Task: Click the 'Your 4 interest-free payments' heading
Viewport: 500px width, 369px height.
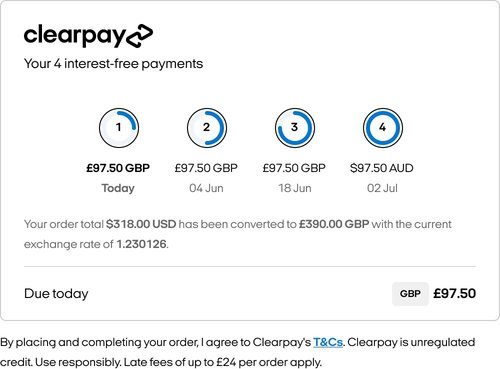Action: tap(113, 64)
